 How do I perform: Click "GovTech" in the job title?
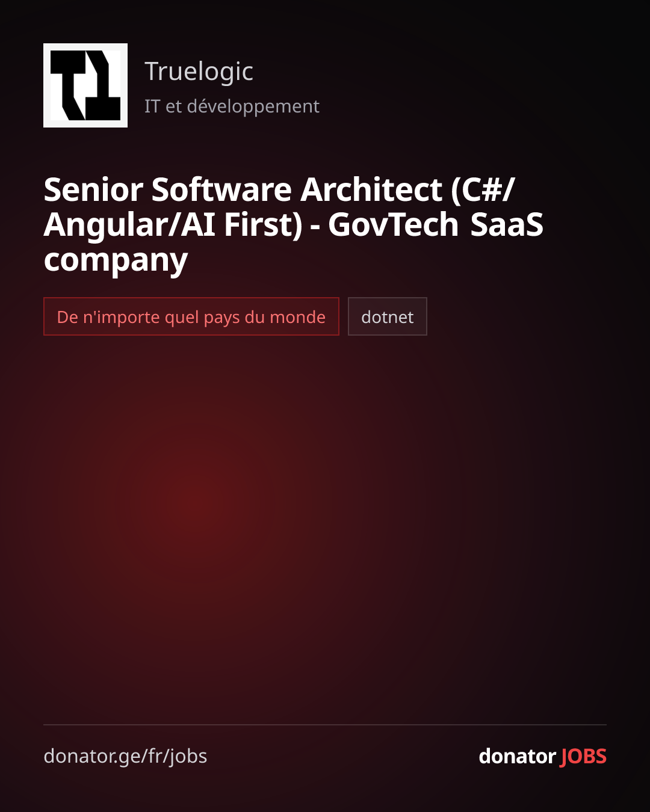(394, 225)
